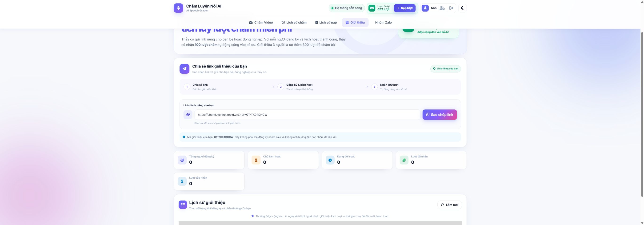Screen dimensions: 644x225
Task: Click the 652 lượt remaining count
Action: pos(383,9)
